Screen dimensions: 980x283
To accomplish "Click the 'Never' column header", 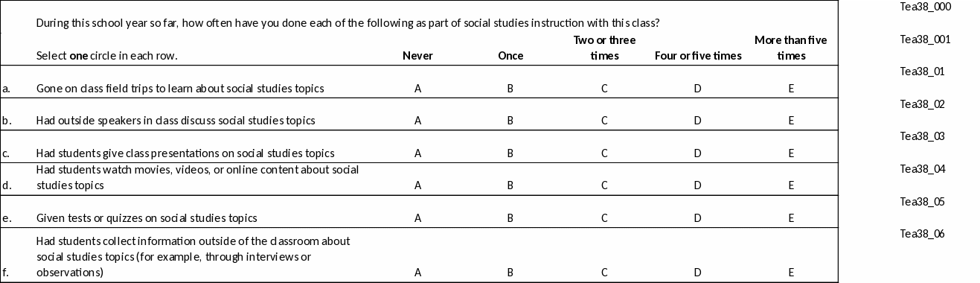I will click(417, 56).
